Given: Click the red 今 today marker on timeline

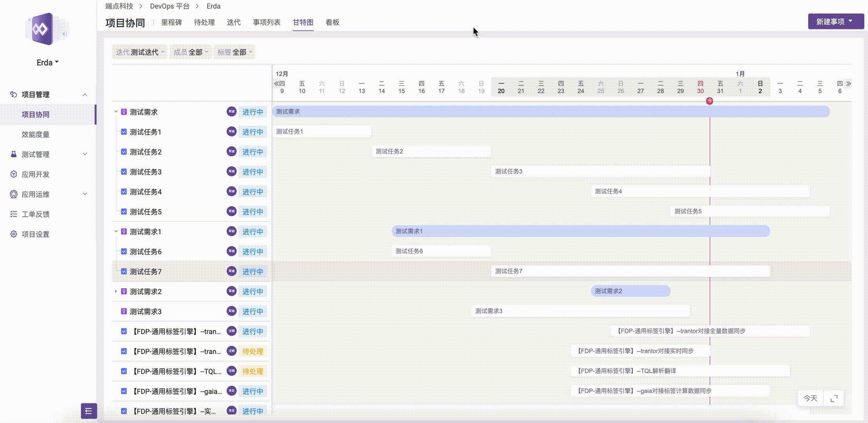Looking at the screenshot, I should tap(710, 101).
